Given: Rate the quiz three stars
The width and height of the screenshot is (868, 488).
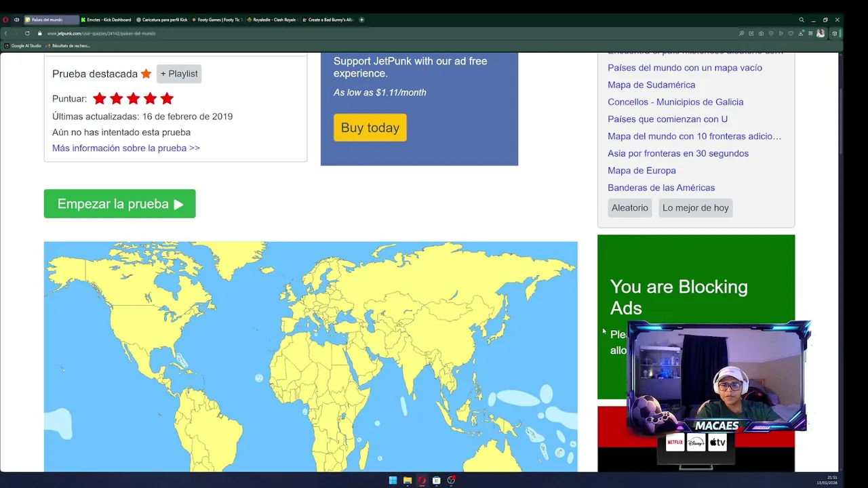Looking at the screenshot, I should pyautogui.click(x=133, y=99).
